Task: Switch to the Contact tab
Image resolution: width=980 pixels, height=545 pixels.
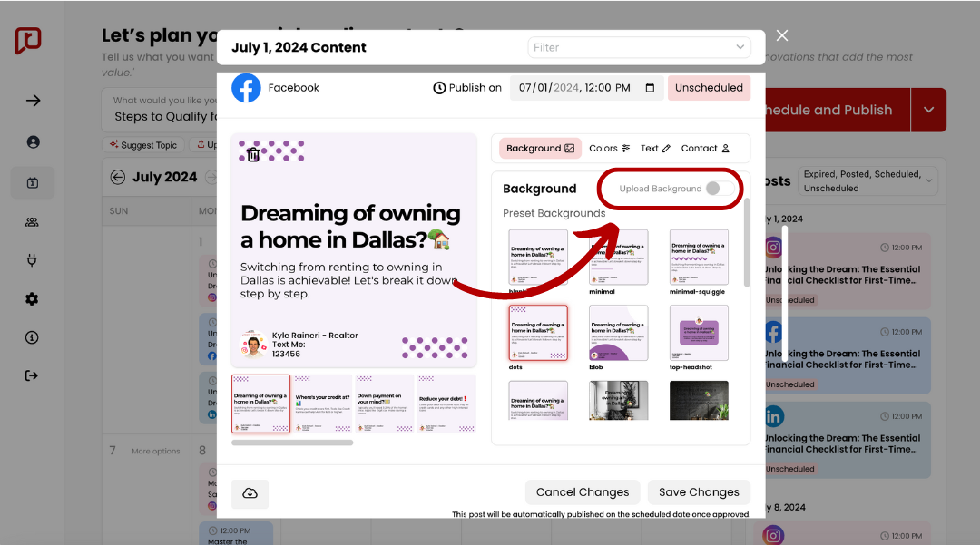Action: (x=705, y=149)
